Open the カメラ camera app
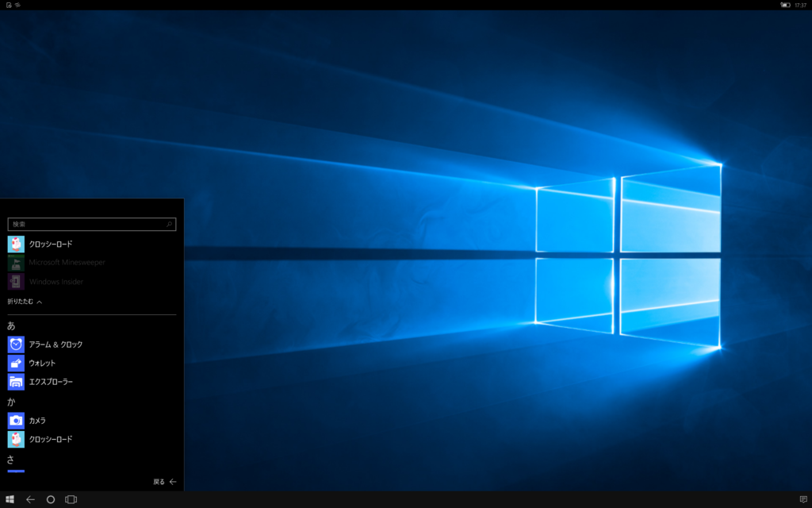This screenshot has height=508, width=812. [92, 421]
